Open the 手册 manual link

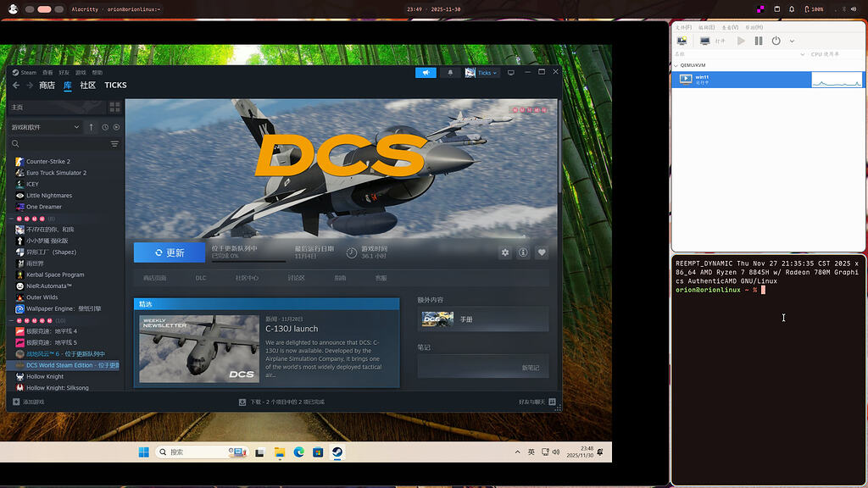(483, 319)
